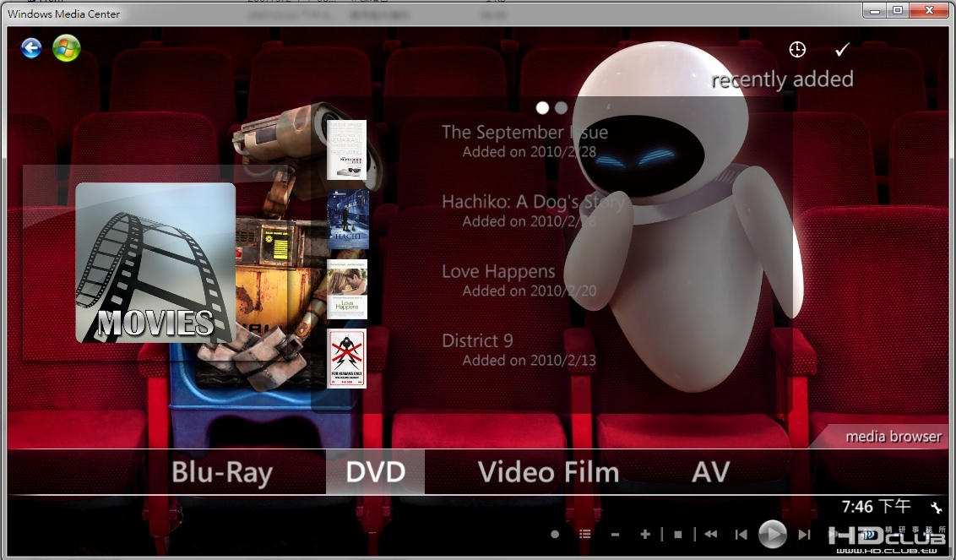Select the Video Film menu item
The height and width of the screenshot is (560, 956).
tap(548, 472)
